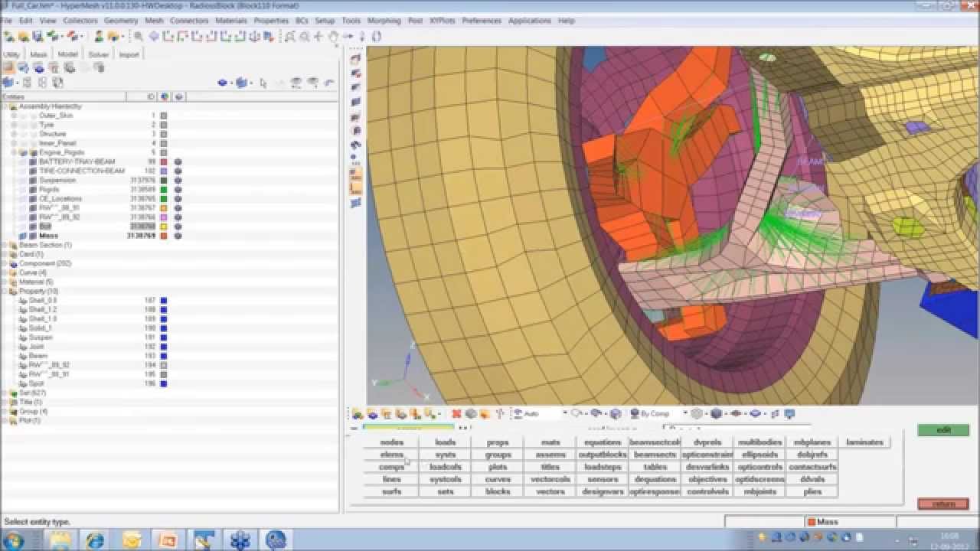This screenshot has width=980, height=551.
Task: Click the orange color swatch of Mass
Action: (x=163, y=236)
